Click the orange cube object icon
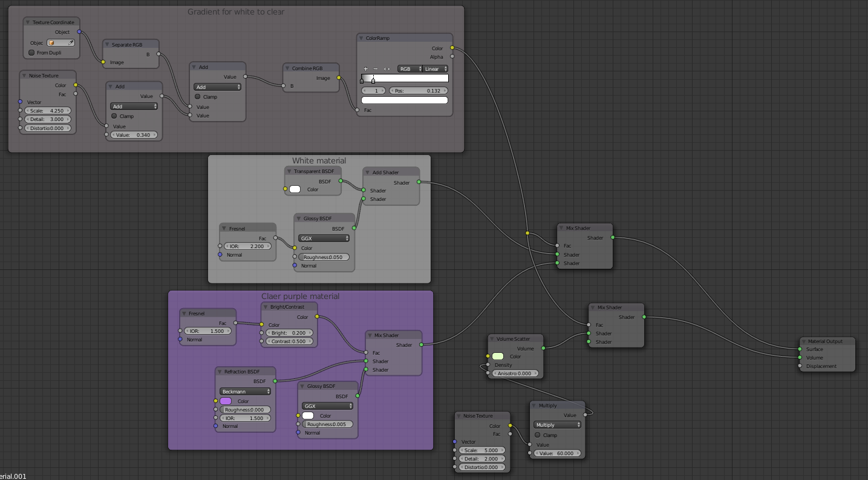 51,43
